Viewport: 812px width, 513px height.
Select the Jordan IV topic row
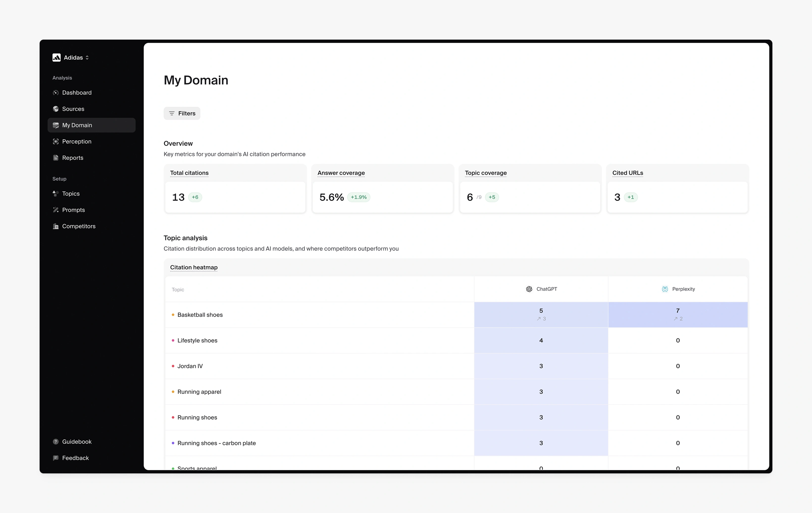point(319,366)
